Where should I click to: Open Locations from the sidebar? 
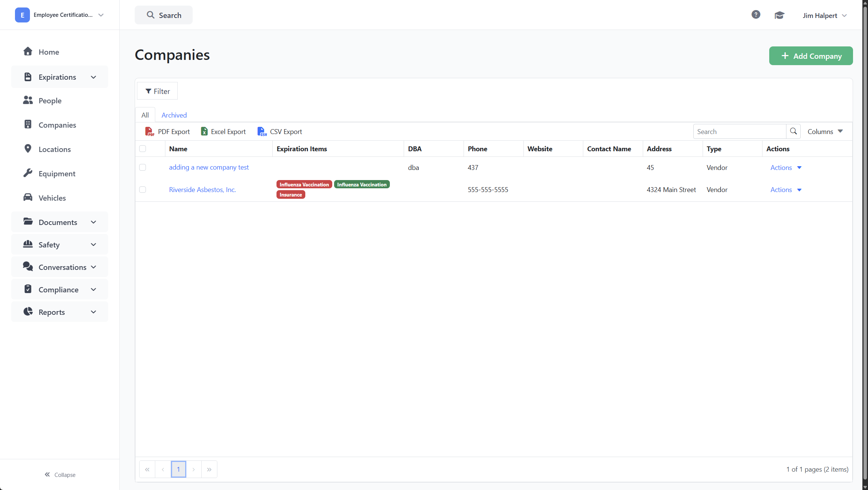point(55,149)
